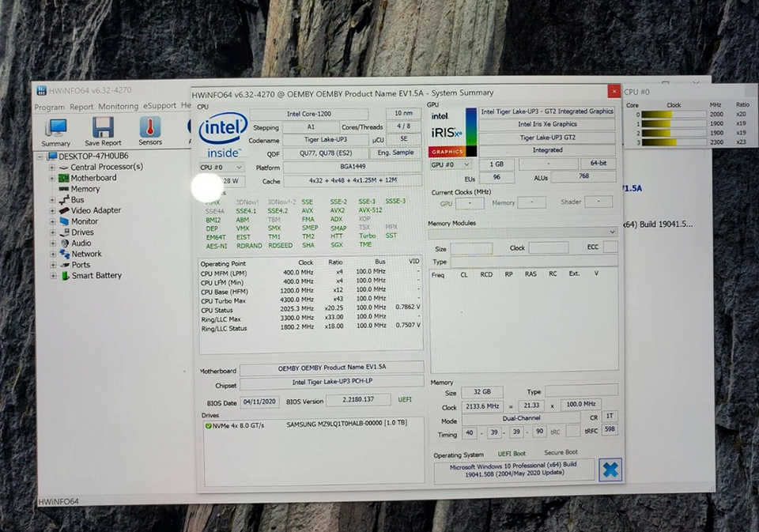Open the GPU #0 dropdown
759x532 pixels.
pos(450,164)
